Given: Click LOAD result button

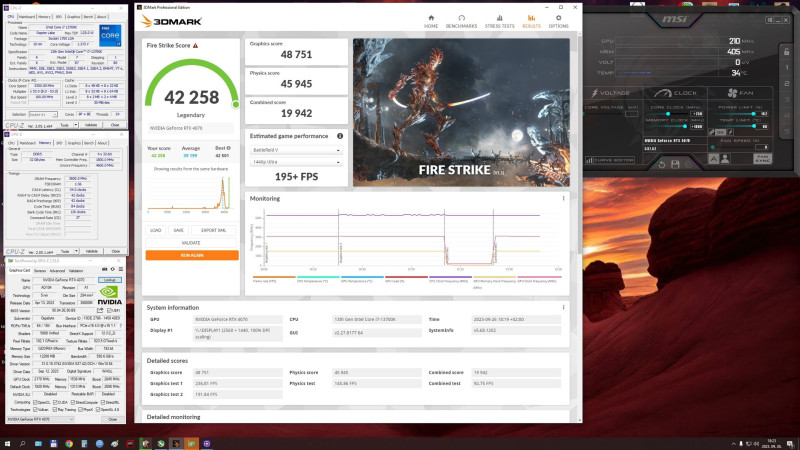Looking at the screenshot, I should pos(156,230).
